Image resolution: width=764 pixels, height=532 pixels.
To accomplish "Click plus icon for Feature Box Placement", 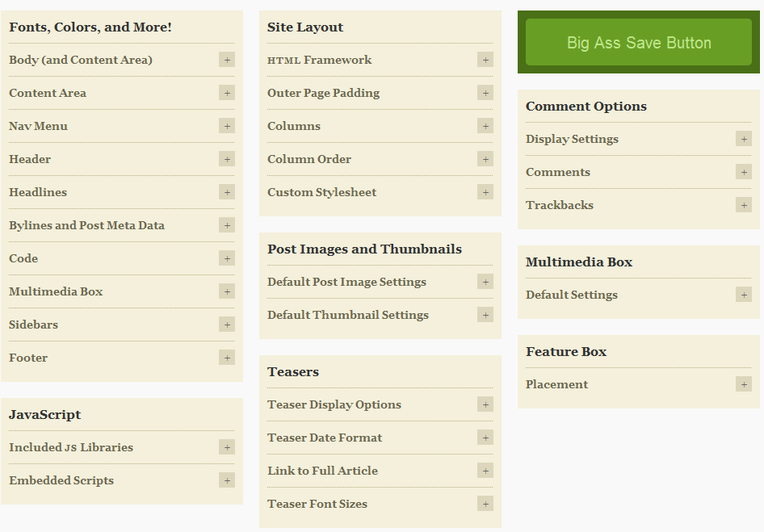I will tap(744, 384).
